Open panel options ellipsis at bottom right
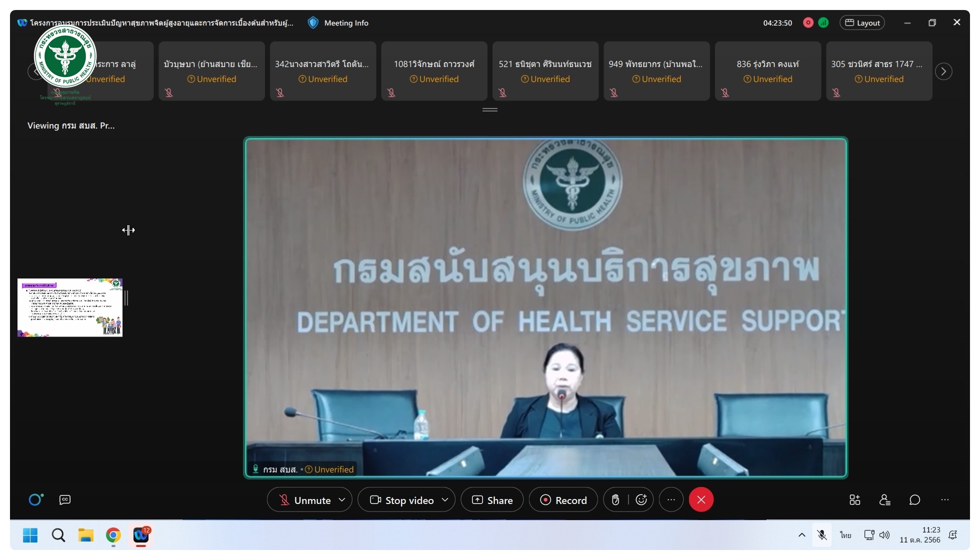The image size is (980, 560). pos(944,500)
